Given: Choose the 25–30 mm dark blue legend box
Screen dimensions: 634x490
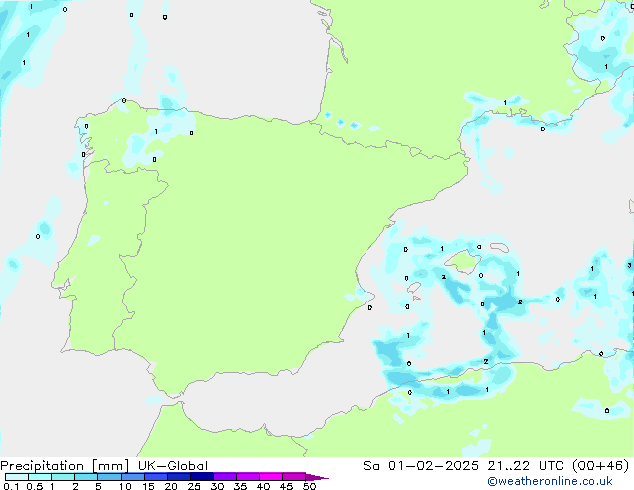Looking at the screenshot, I should [x=201, y=477].
